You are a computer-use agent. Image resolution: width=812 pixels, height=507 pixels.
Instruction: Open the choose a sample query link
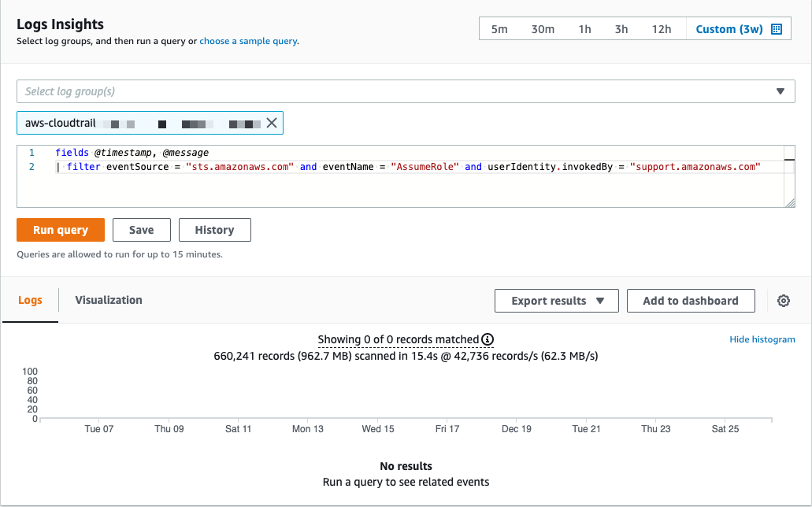pos(248,41)
